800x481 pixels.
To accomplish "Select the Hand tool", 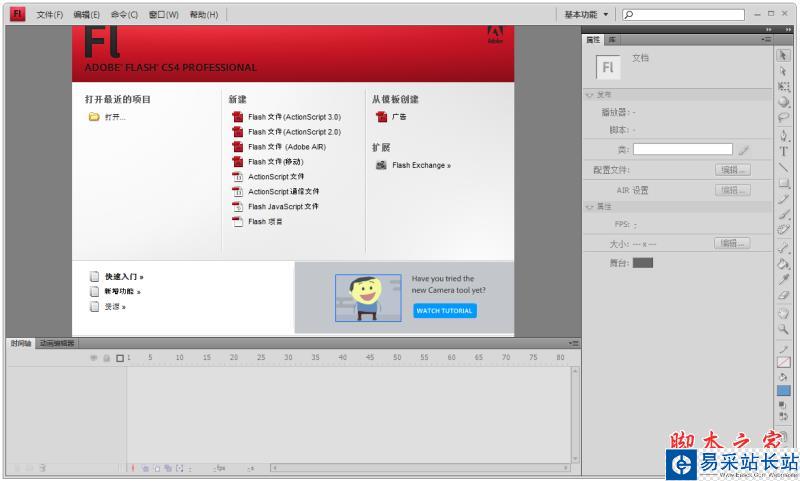I will pyautogui.click(x=783, y=313).
